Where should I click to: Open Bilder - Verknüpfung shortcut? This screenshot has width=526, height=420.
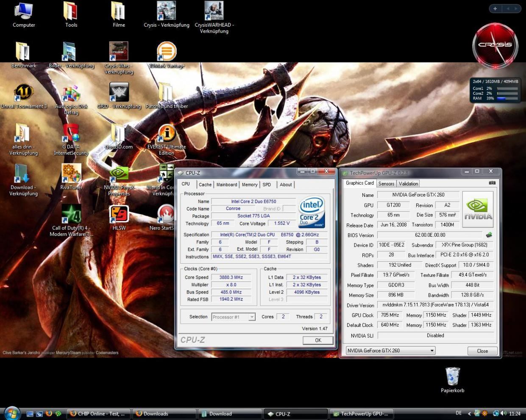click(71, 55)
